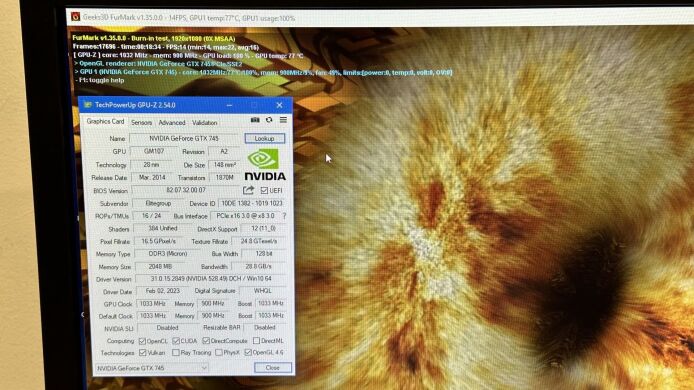Click the GPU-Z title bar app icon

88,105
